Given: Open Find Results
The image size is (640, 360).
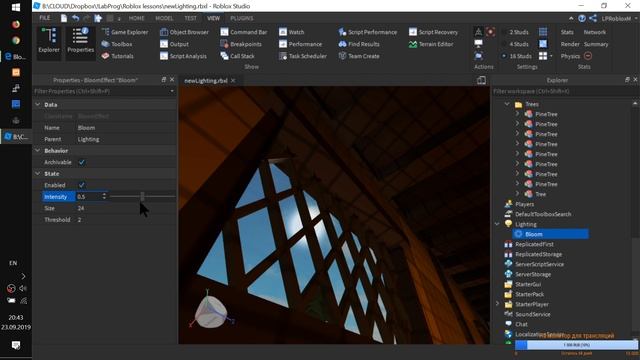Looking at the screenshot, I should [359, 44].
